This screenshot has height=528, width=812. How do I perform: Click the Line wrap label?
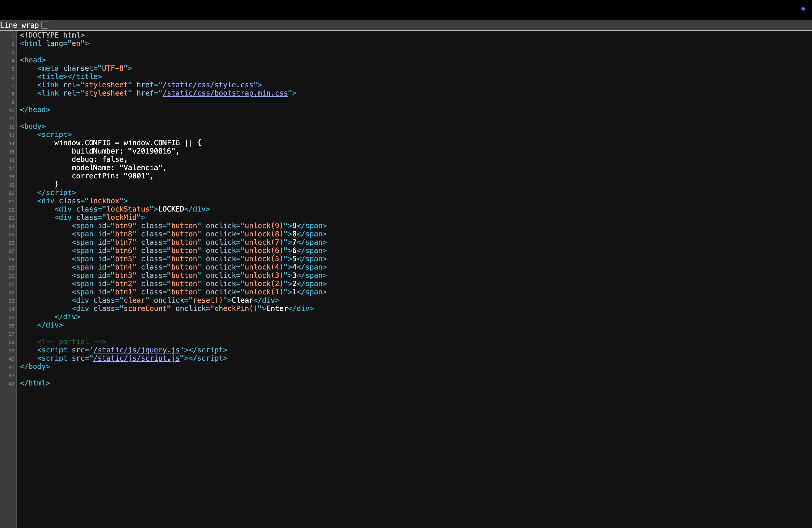(x=19, y=25)
